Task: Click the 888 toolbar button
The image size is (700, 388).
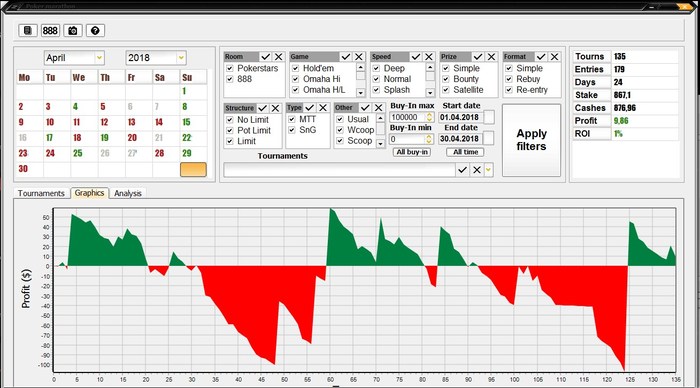Action: pos(50,30)
